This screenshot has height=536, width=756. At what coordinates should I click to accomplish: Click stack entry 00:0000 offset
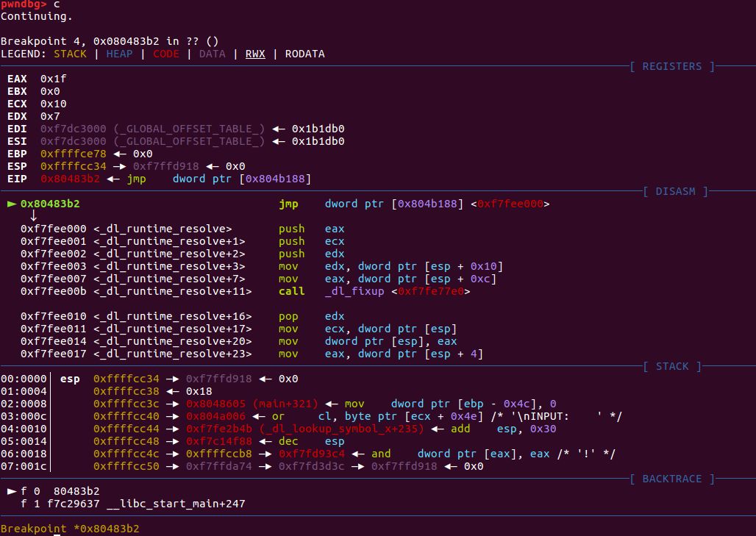pyautogui.click(x=24, y=379)
